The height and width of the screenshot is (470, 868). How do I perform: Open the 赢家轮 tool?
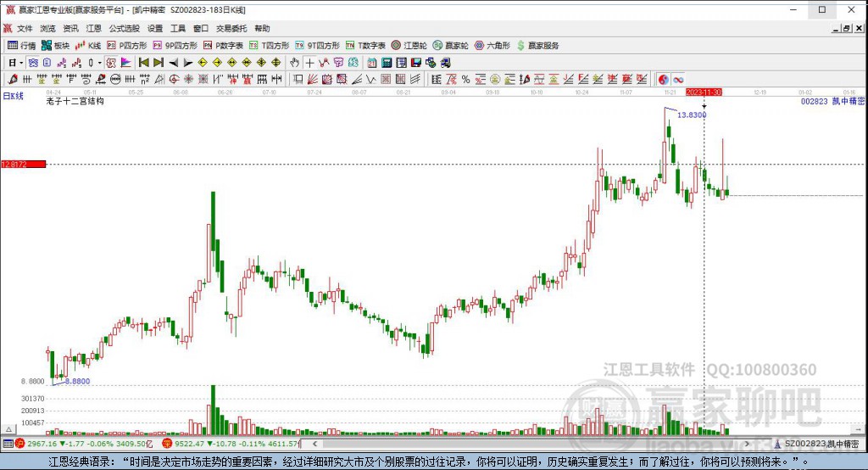click(x=451, y=46)
